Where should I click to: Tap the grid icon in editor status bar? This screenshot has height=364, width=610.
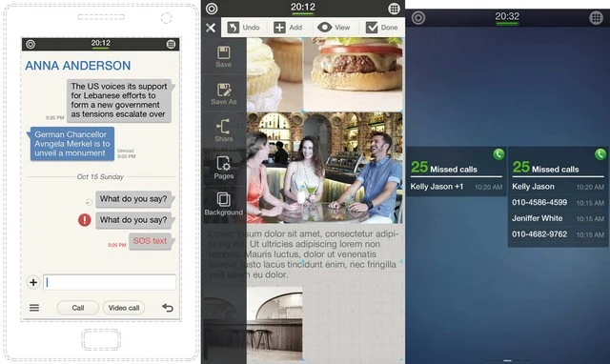coord(394,9)
